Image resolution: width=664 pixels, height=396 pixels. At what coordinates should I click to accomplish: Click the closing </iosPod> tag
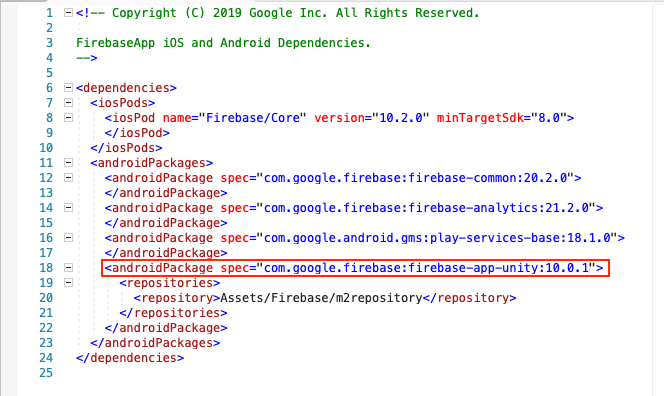(137, 133)
